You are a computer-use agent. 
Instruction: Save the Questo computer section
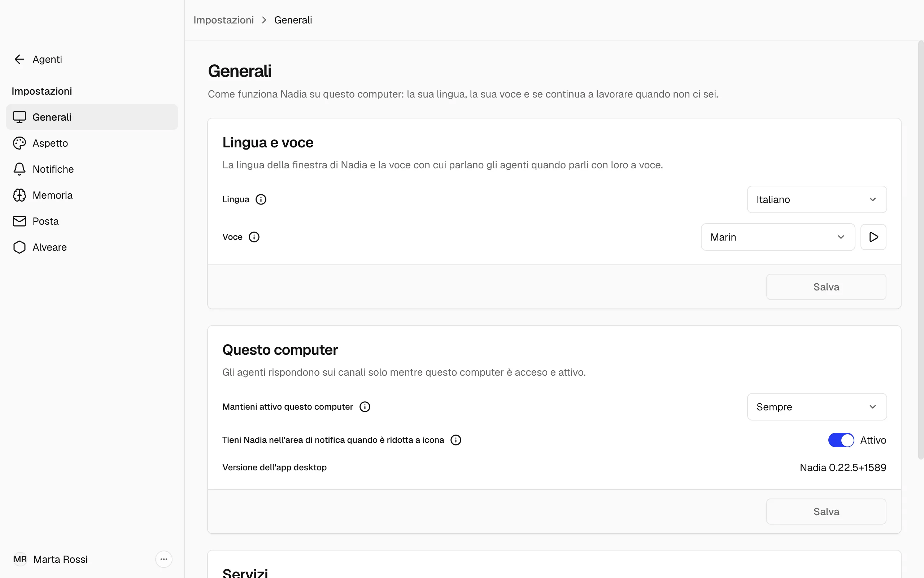(x=826, y=512)
